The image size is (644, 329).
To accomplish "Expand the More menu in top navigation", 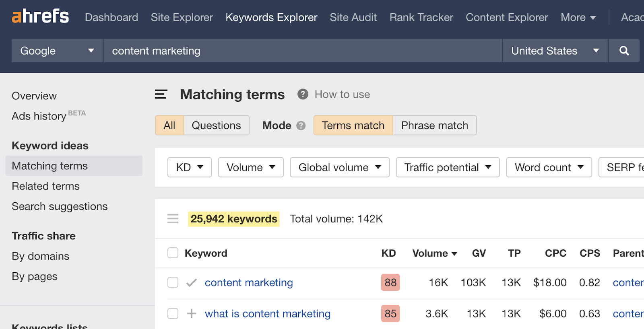I will (x=578, y=17).
